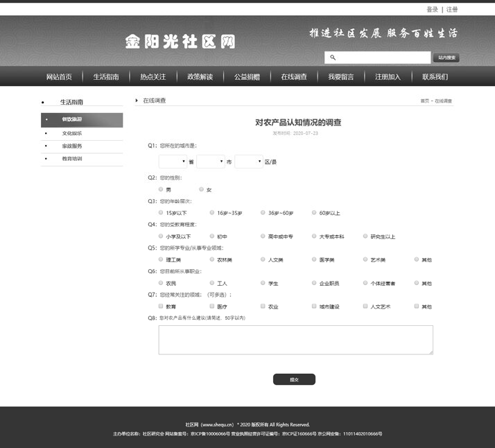
Task: Click the 在线调查 heading arrow icon
Action: coord(137,101)
